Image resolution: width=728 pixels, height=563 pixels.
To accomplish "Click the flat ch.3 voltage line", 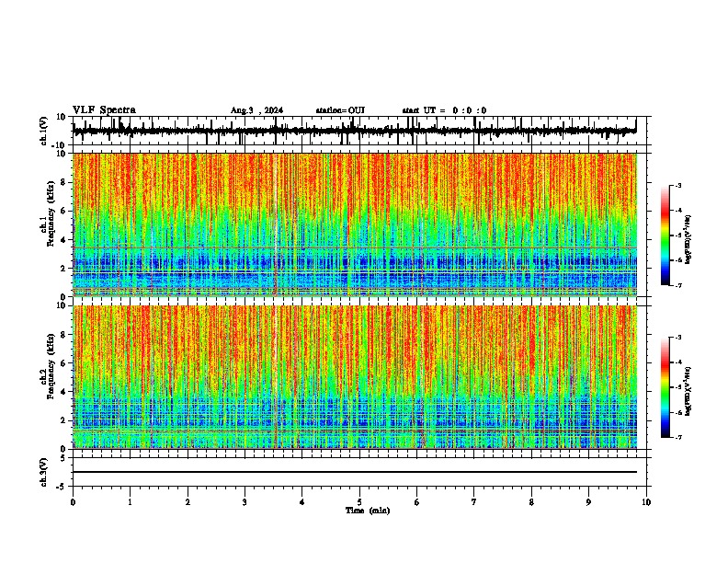I will (355, 472).
